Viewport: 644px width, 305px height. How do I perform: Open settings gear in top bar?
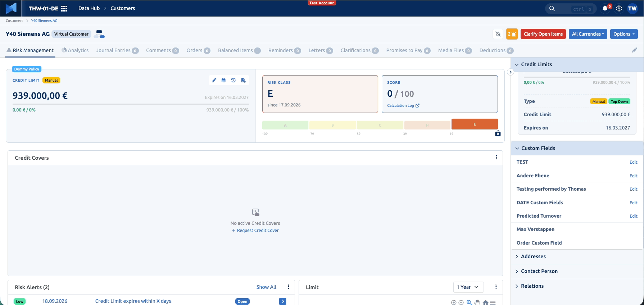[x=619, y=8]
